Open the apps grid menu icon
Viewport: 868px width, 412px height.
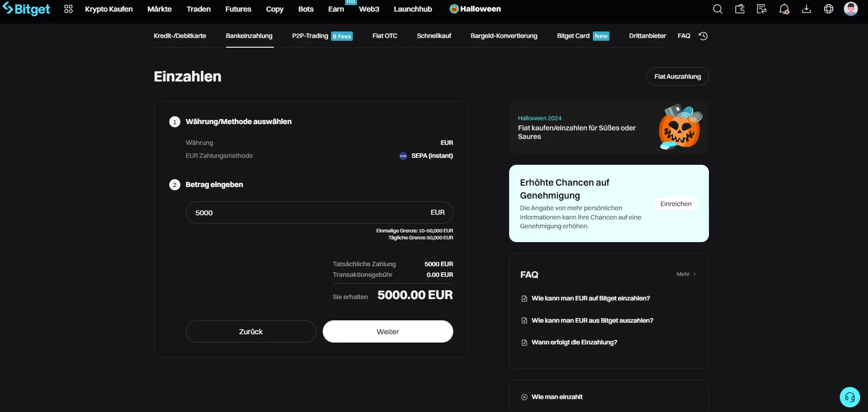[68, 9]
